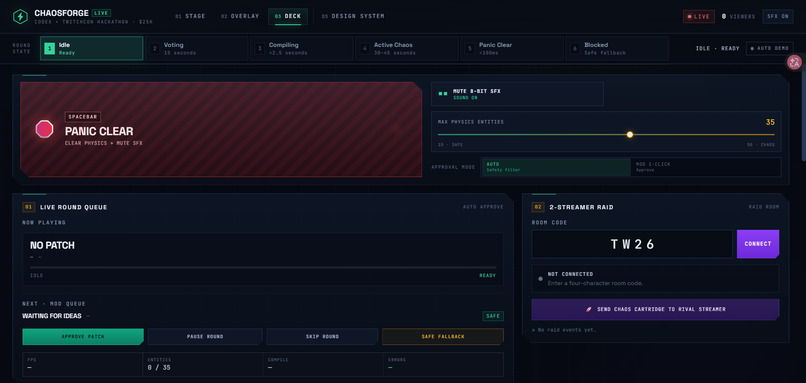Click the 02 badge beside 2-Streamer Raid
The width and height of the screenshot is (806, 383).
[538, 207]
